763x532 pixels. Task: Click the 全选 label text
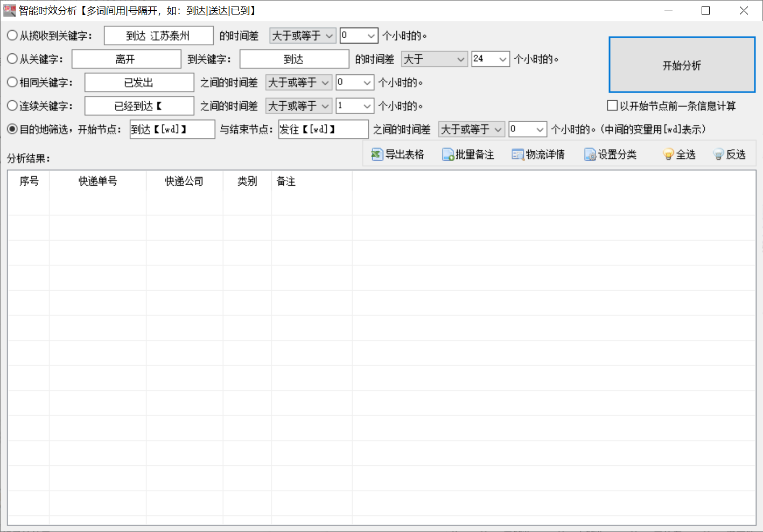(x=686, y=155)
